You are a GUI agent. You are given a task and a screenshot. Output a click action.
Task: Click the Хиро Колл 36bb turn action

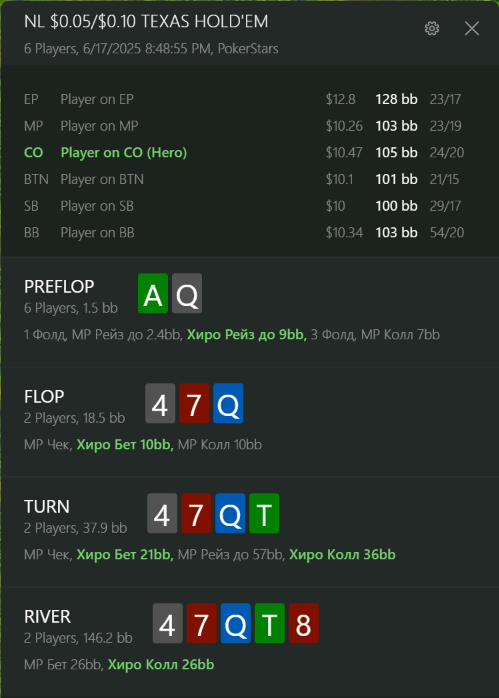click(x=342, y=555)
